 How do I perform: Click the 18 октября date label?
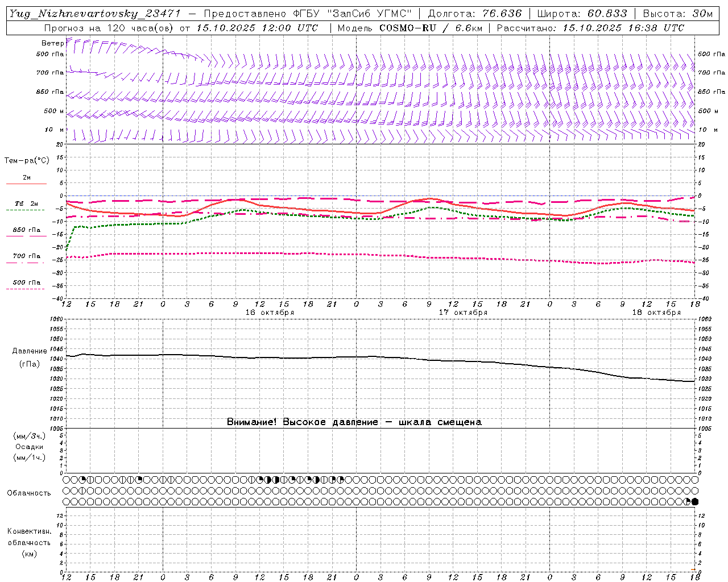coord(656,313)
